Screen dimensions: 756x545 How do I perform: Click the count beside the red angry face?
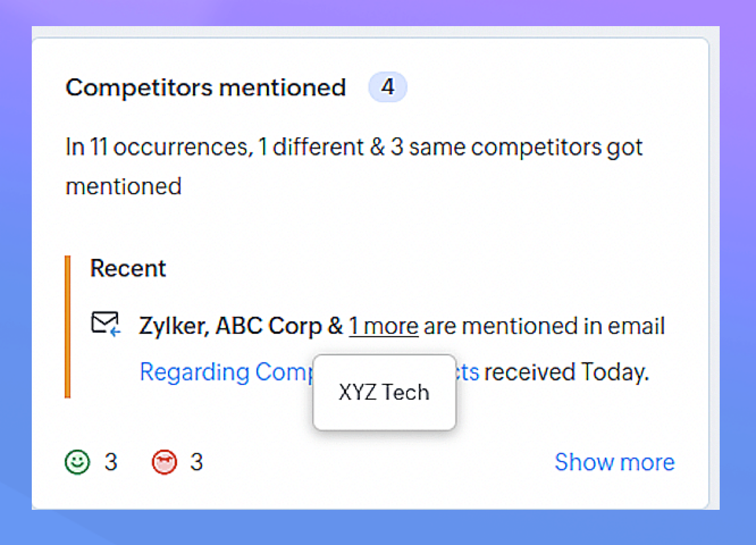[196, 462]
